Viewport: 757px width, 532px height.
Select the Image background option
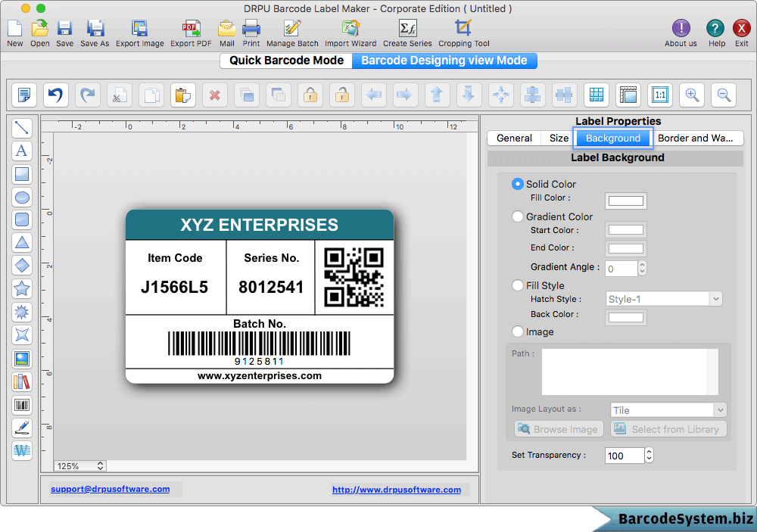click(x=517, y=331)
